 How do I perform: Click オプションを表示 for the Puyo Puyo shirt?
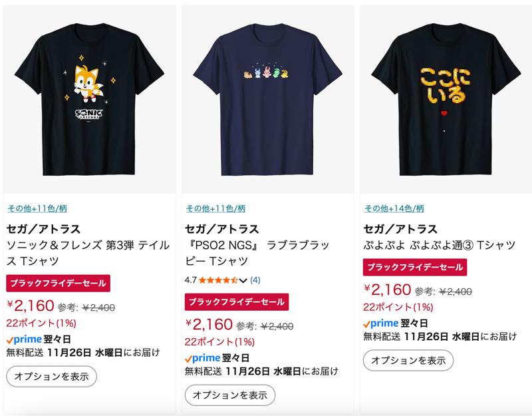[x=408, y=360]
